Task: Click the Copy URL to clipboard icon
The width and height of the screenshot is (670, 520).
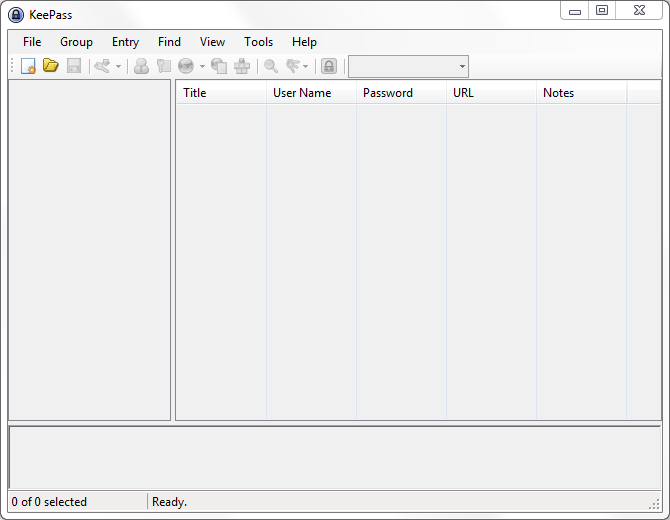Action: click(x=219, y=66)
